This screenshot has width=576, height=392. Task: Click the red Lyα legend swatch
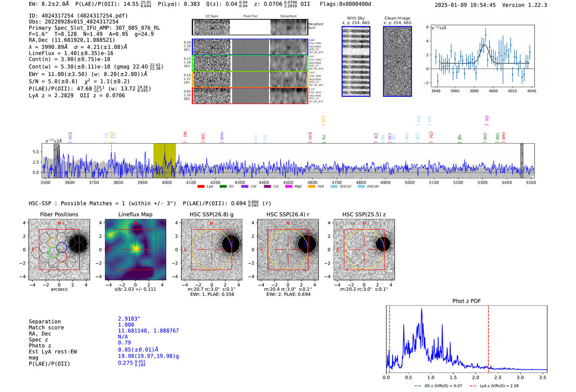[201, 186]
